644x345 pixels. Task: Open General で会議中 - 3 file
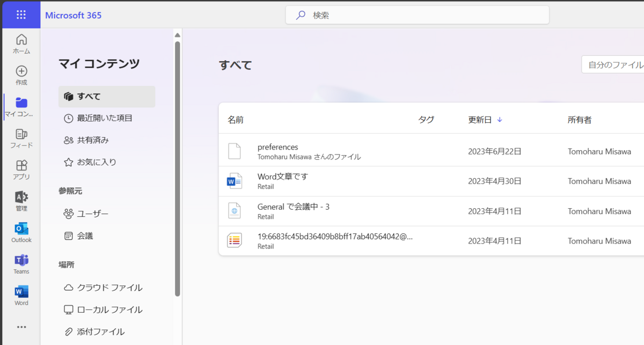pos(294,207)
